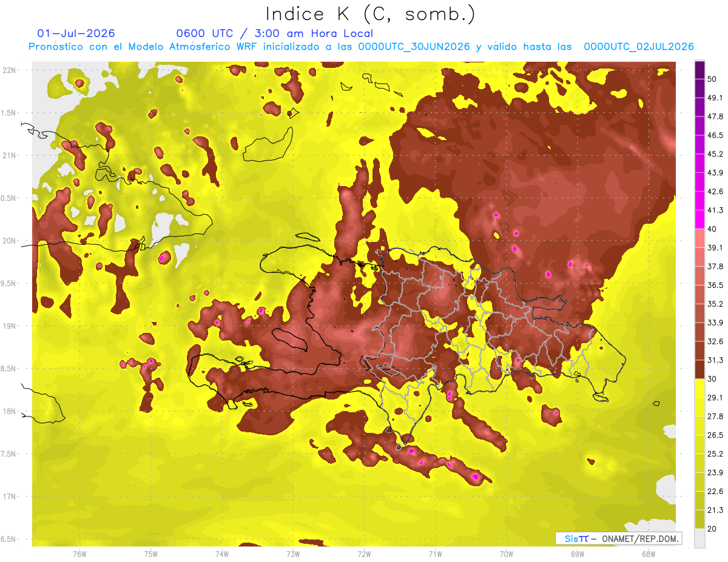
Task: Click the "45.2" color scale label
Action: 715,154
